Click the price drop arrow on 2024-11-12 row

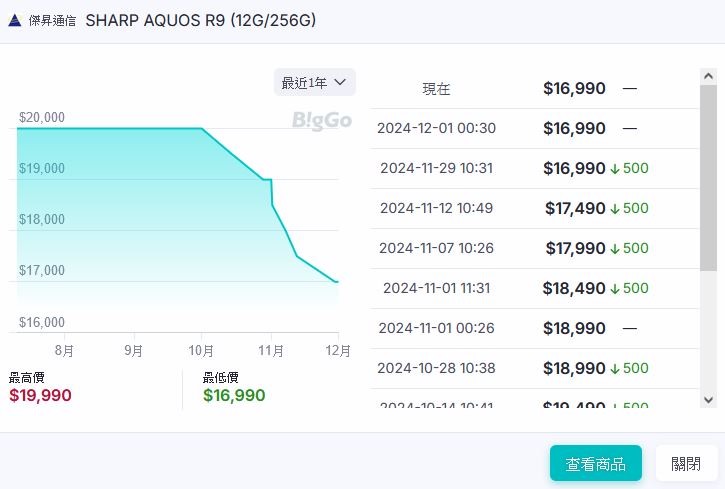(x=615, y=208)
